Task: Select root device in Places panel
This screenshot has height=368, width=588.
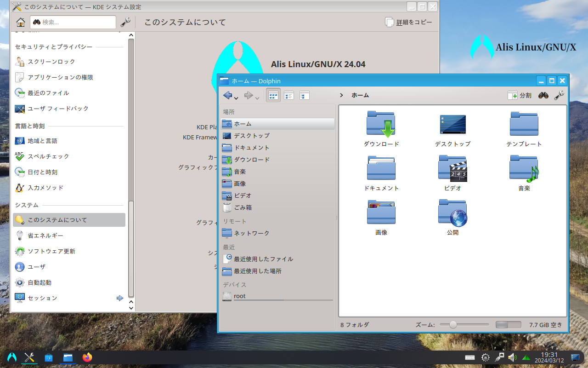Action: point(277,297)
